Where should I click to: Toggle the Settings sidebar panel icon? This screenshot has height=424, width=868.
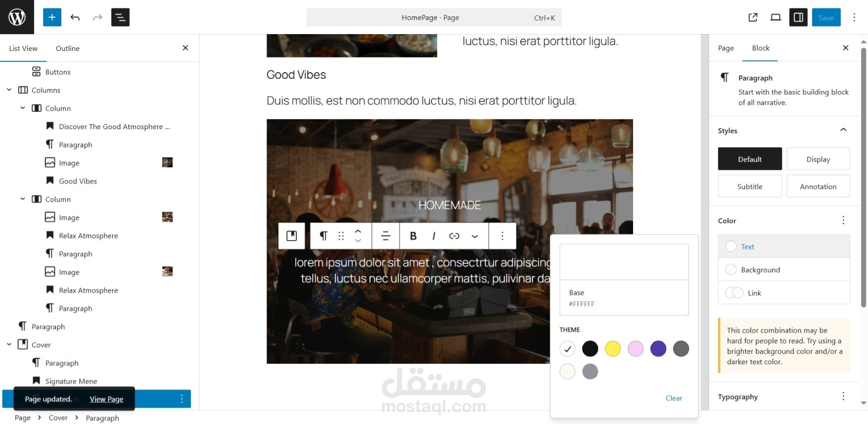pos(798,17)
